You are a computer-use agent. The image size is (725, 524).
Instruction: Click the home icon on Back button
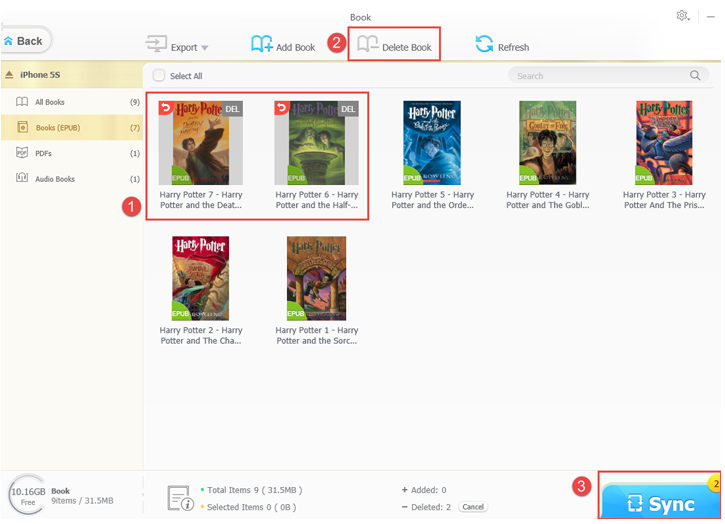tap(8, 41)
